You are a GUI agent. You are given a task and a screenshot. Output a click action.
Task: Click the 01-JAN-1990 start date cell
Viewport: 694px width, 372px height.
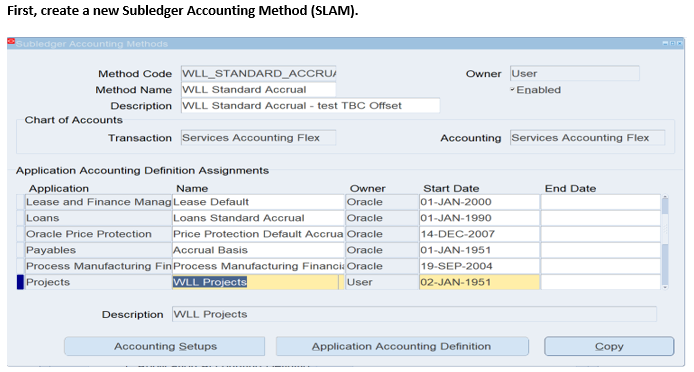[479, 218]
